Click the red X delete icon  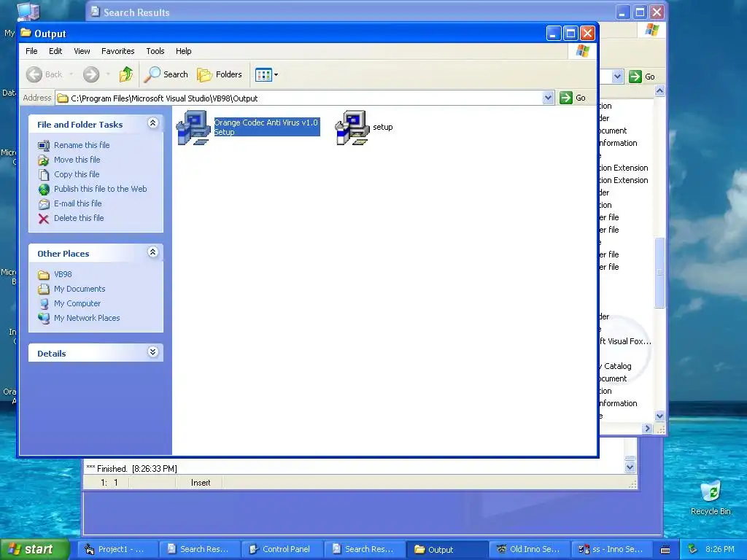coord(44,219)
